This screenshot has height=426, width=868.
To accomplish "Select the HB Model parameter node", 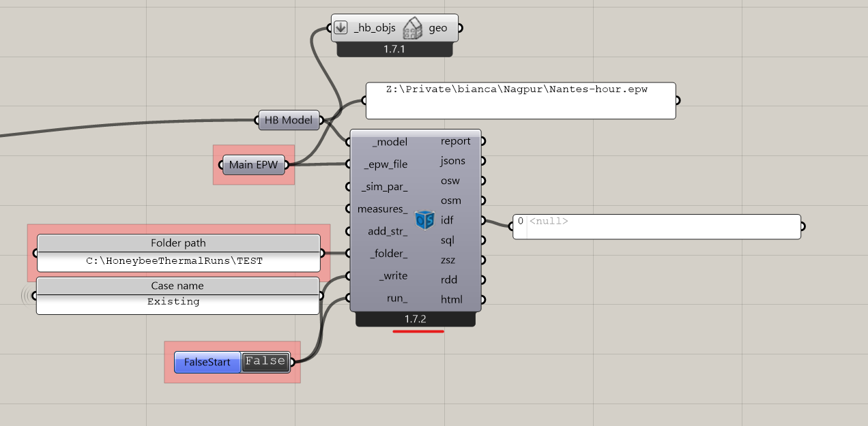I will click(289, 120).
